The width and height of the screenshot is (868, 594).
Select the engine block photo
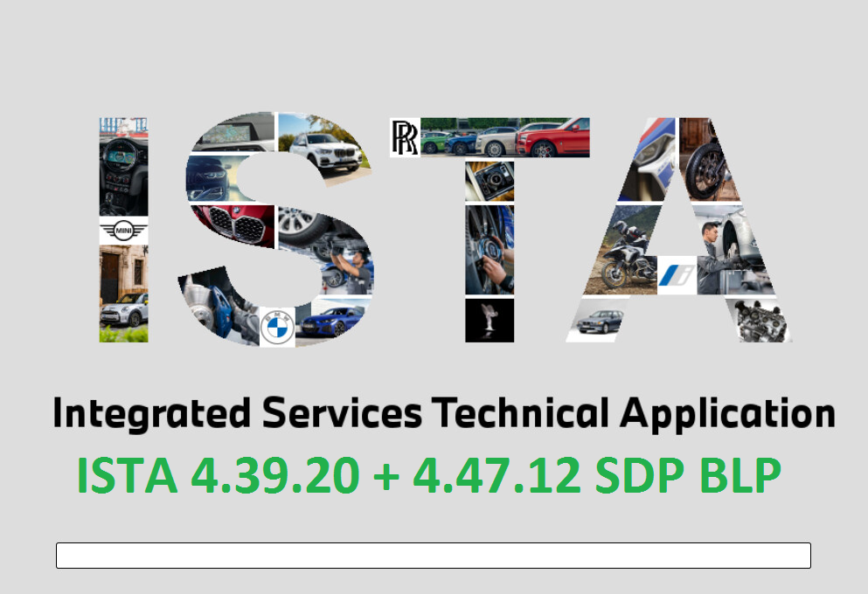[x=760, y=320]
